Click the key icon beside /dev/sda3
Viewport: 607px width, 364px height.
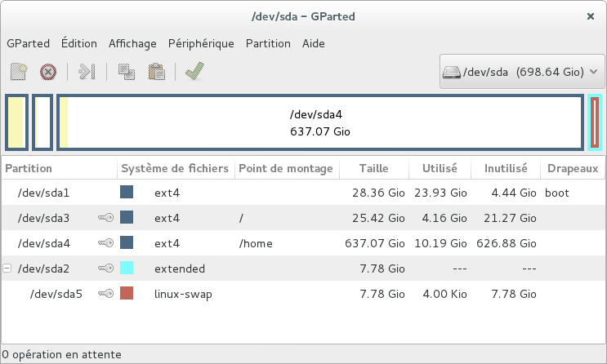click(x=105, y=218)
